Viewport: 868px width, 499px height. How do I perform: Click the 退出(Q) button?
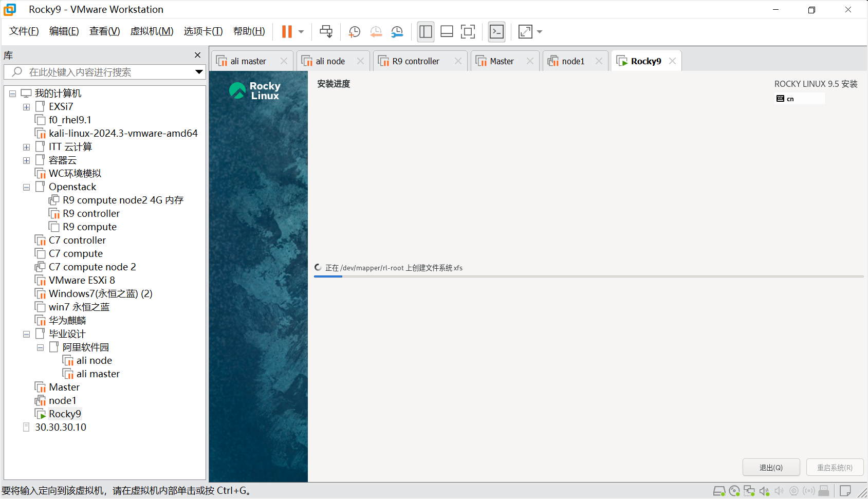point(771,468)
